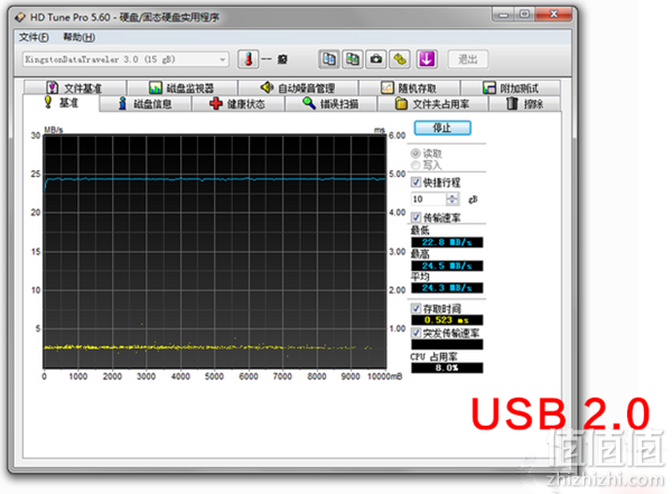Viewport: 672px width, 494px height.
Task: Switch to the 磁盘信息 tab
Action: (145, 104)
